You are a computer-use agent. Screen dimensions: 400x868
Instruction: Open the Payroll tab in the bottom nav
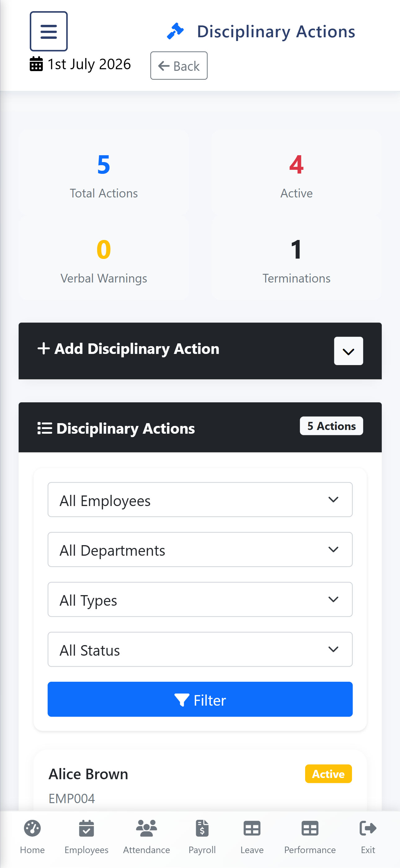(x=202, y=837)
